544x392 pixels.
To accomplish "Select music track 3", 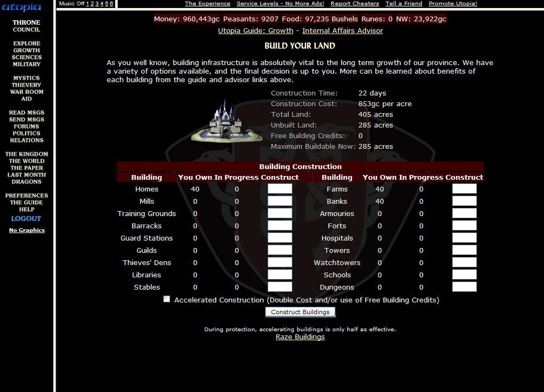I will tap(97, 3).
